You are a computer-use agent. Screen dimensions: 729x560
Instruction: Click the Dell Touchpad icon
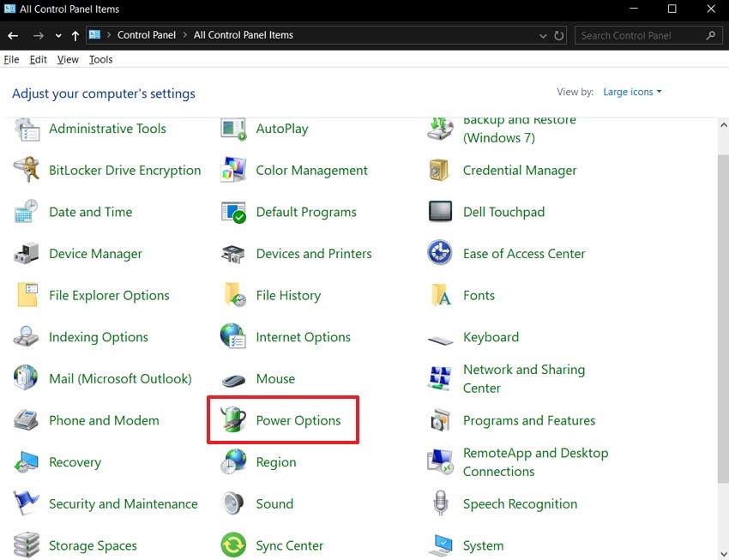pos(440,212)
